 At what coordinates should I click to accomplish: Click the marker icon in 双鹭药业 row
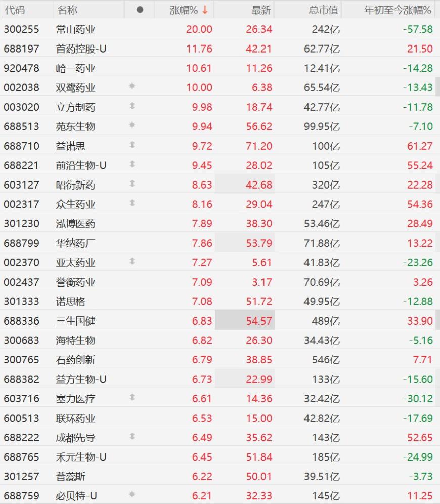coord(132,86)
